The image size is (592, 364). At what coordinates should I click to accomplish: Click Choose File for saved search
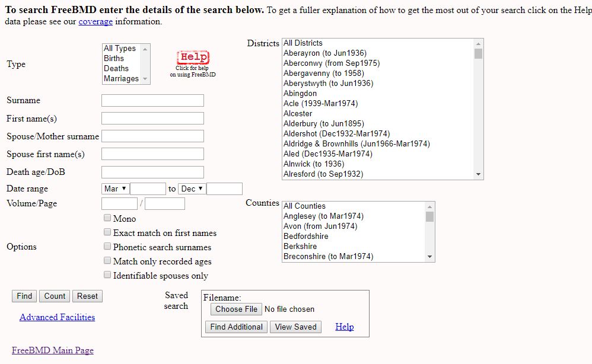235,309
